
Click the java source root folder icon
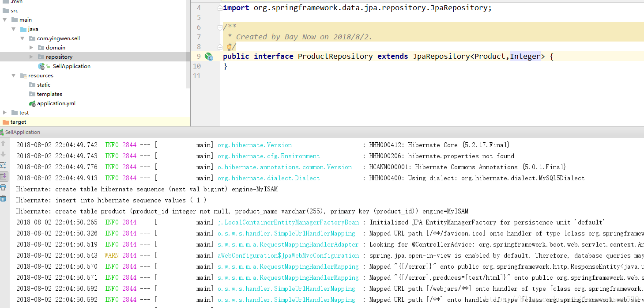pos(23,29)
